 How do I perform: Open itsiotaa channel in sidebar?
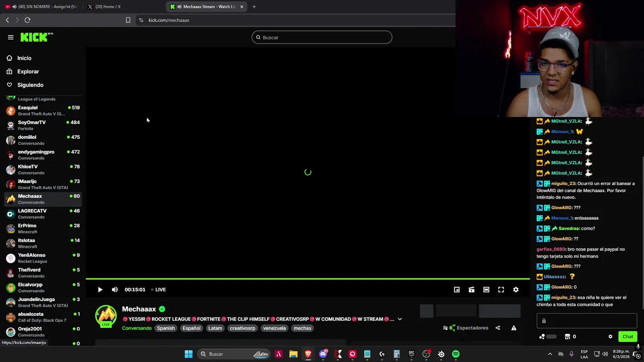tap(43, 243)
